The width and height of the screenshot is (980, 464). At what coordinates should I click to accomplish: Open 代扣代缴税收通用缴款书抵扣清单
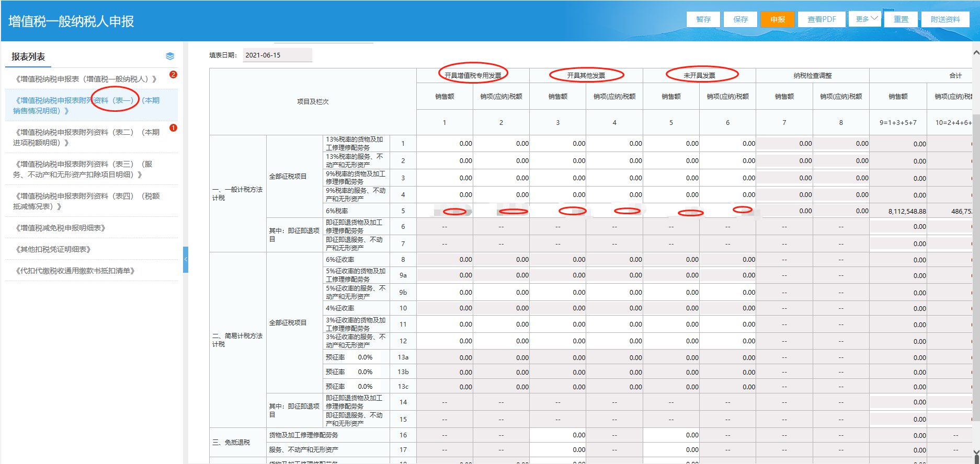tap(75, 271)
